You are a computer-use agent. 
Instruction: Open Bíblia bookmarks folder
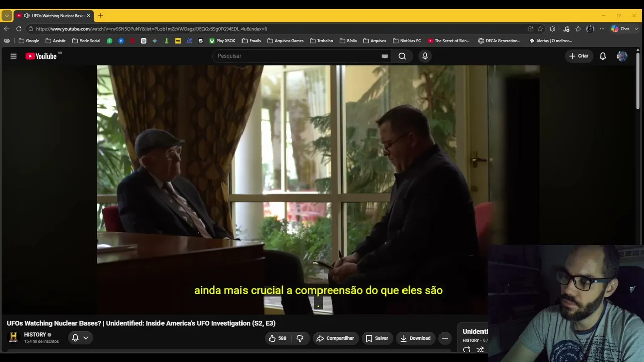coord(348,41)
